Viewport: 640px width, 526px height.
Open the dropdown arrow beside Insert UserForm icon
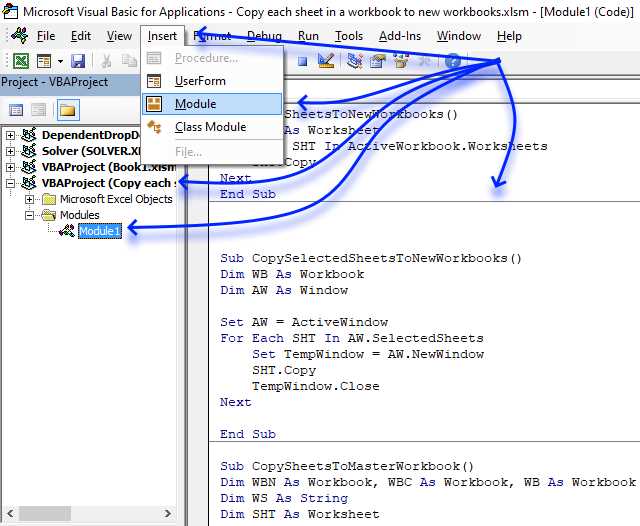coord(60,61)
